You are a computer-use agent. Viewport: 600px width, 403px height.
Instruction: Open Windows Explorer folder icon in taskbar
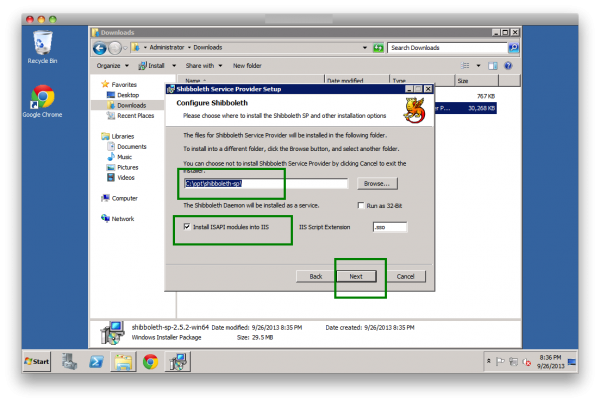[124, 361]
